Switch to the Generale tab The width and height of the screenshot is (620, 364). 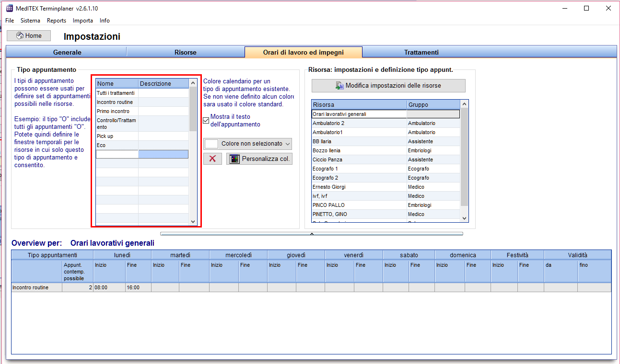[x=67, y=52]
